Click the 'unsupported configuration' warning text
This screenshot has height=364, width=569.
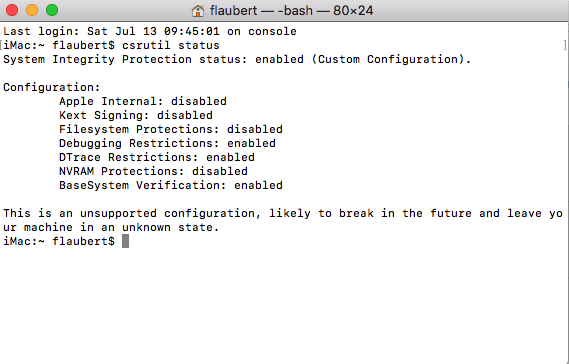pyautogui.click(x=170, y=214)
